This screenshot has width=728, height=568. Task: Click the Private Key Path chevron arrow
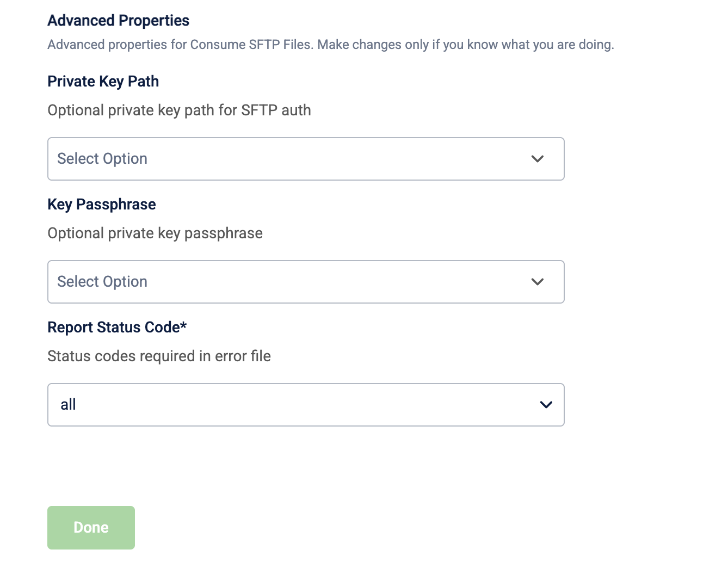[538, 159]
